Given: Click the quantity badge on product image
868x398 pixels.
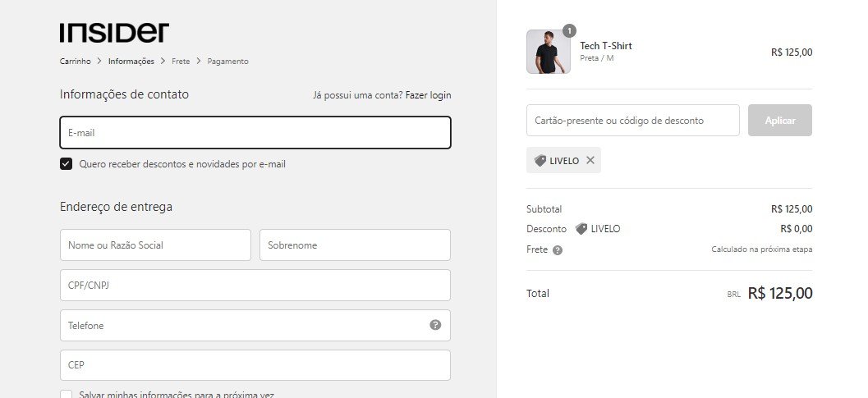Looking at the screenshot, I should (x=569, y=30).
